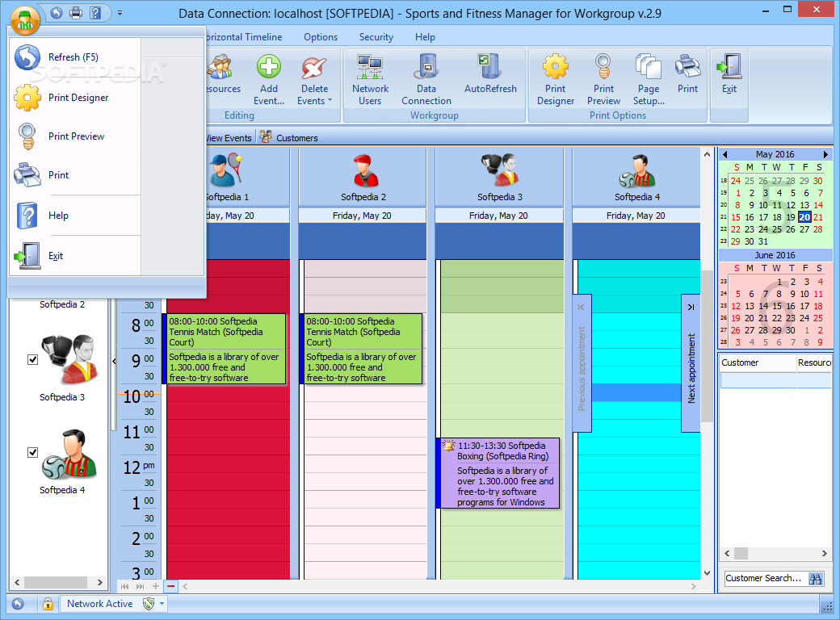Click Customer Search input field

[763, 578]
